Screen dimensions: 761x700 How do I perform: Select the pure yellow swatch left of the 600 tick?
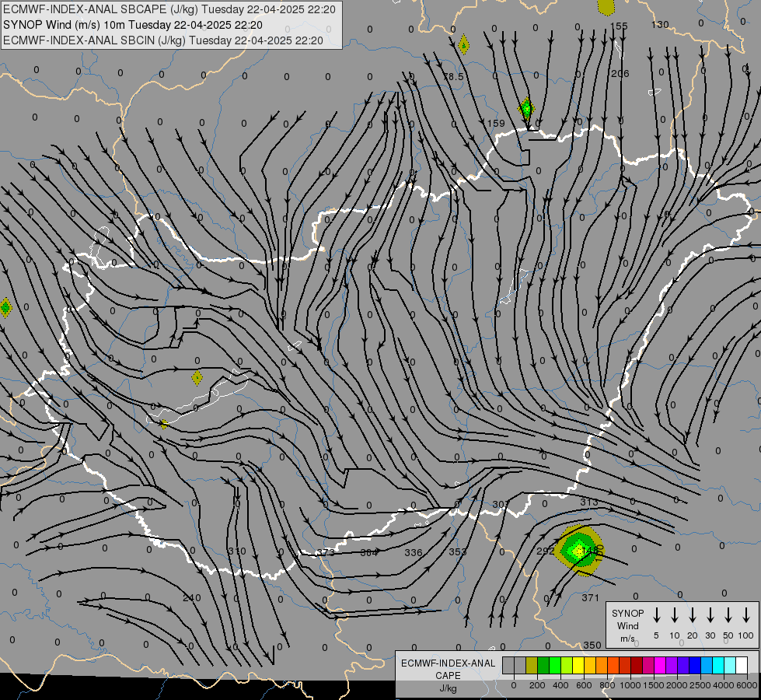pos(578,665)
